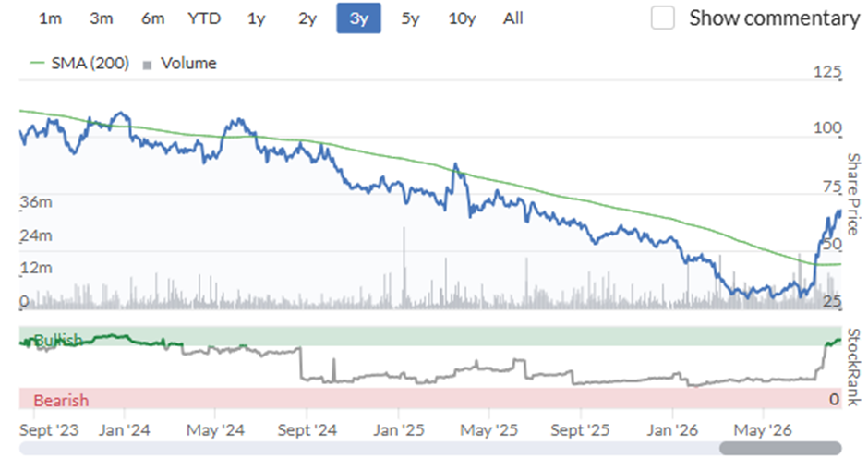The width and height of the screenshot is (868, 458).
Task: Click the May '25 axis label
Action: point(489,430)
